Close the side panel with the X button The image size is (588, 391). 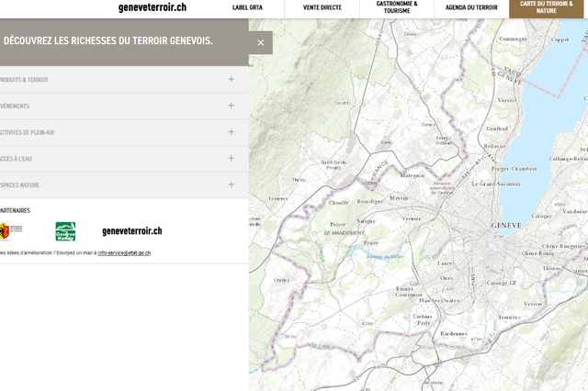(x=261, y=43)
